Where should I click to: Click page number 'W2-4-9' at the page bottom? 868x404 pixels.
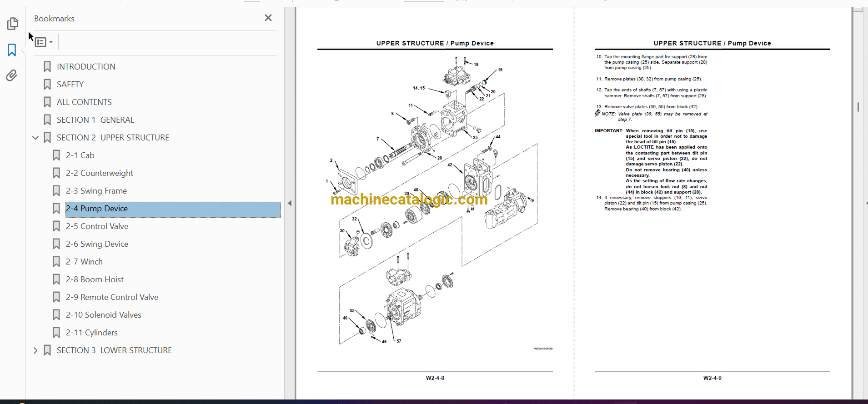pos(712,378)
